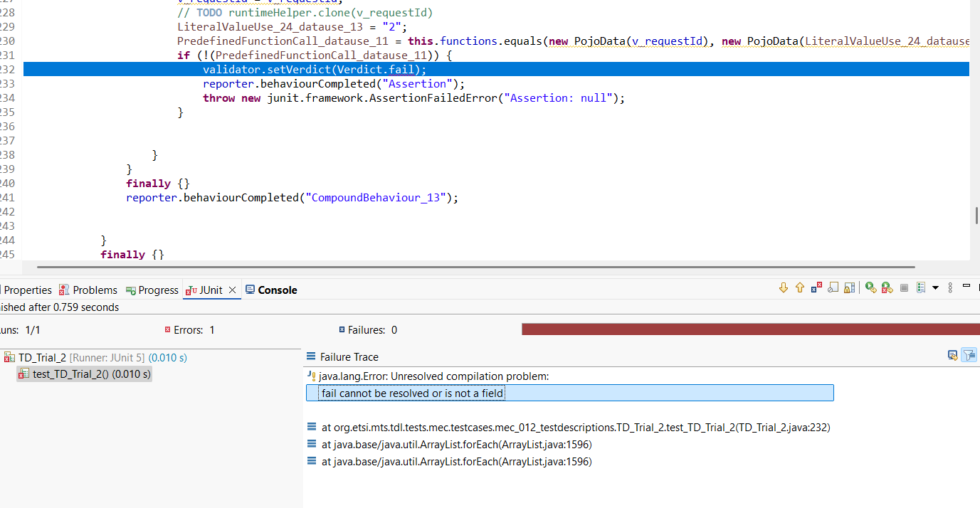Click Next Failed Test down arrow
This screenshot has width=980, height=508.
784,287
